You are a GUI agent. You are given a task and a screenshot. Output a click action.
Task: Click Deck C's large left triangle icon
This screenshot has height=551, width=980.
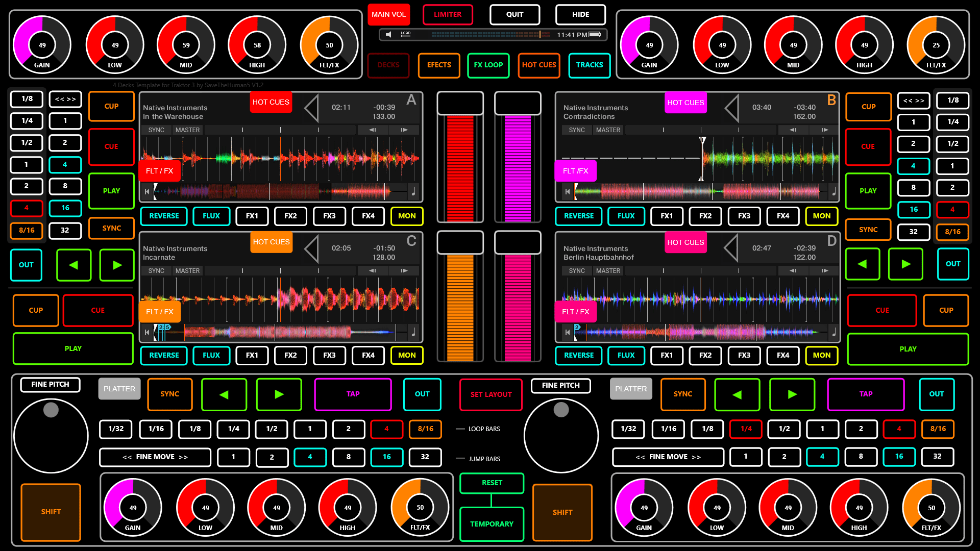click(x=311, y=248)
